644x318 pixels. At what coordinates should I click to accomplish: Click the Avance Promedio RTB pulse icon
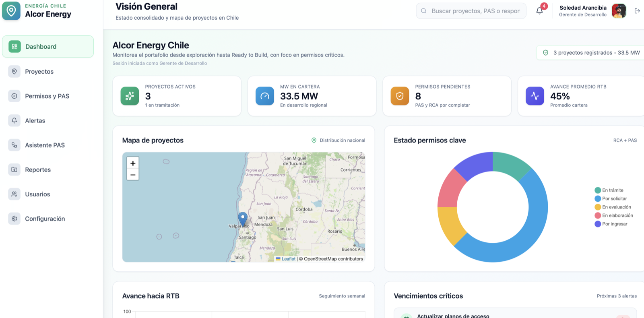coord(535,96)
